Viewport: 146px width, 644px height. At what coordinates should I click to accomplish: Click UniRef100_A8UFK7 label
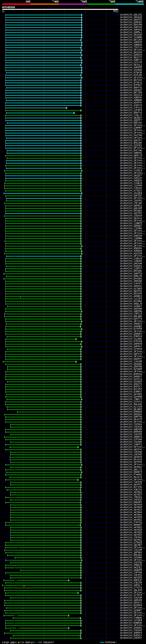[131, 359]
